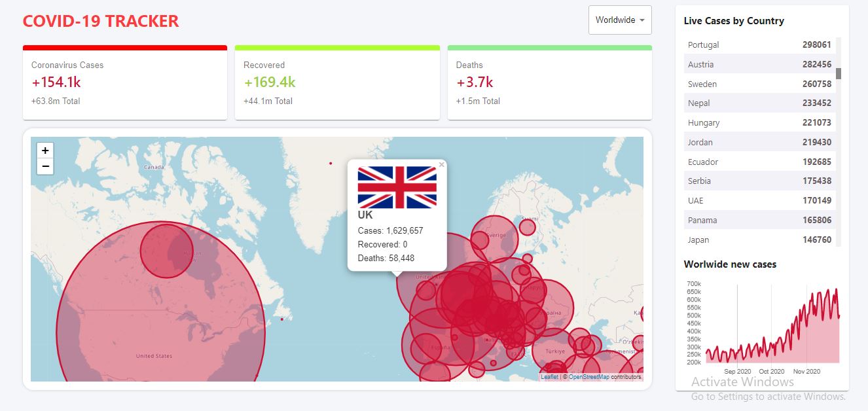
Task: Select Sweden in Live Cases list
Action: [759, 84]
